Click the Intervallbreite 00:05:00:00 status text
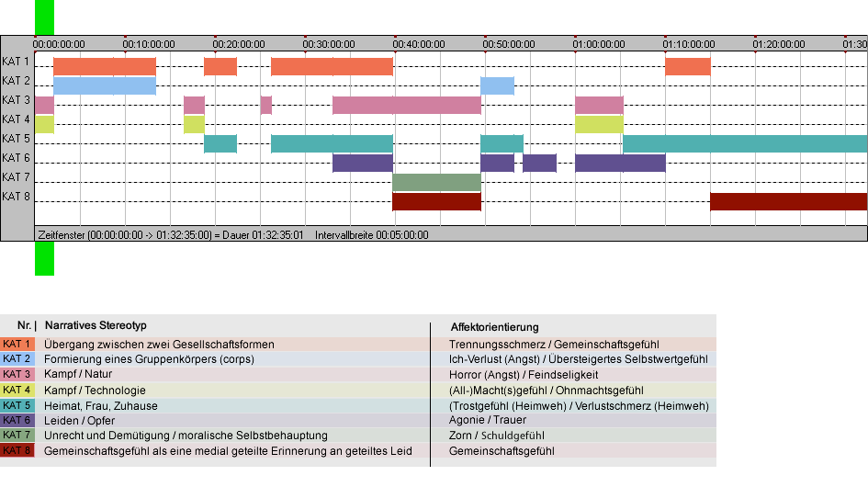 click(x=372, y=235)
